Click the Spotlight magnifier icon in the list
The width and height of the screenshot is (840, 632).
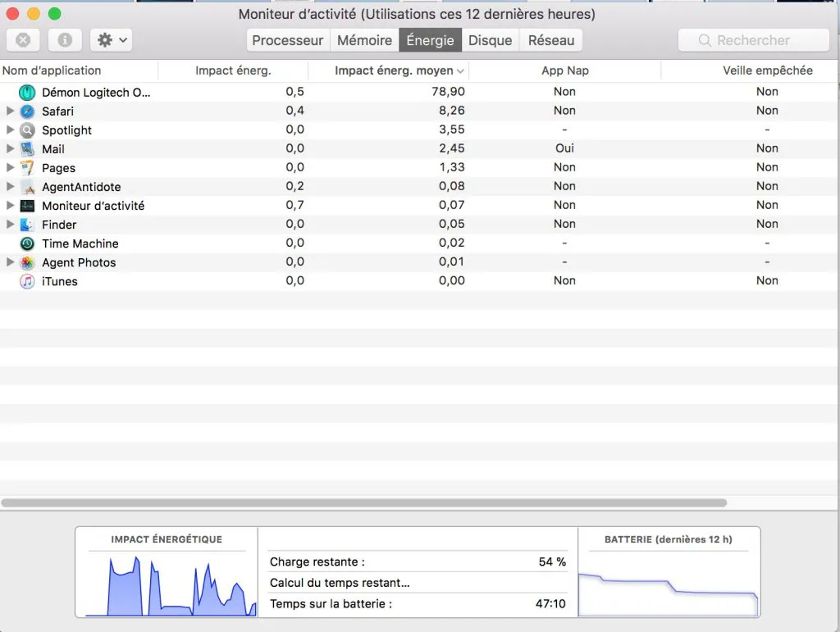[x=25, y=130]
